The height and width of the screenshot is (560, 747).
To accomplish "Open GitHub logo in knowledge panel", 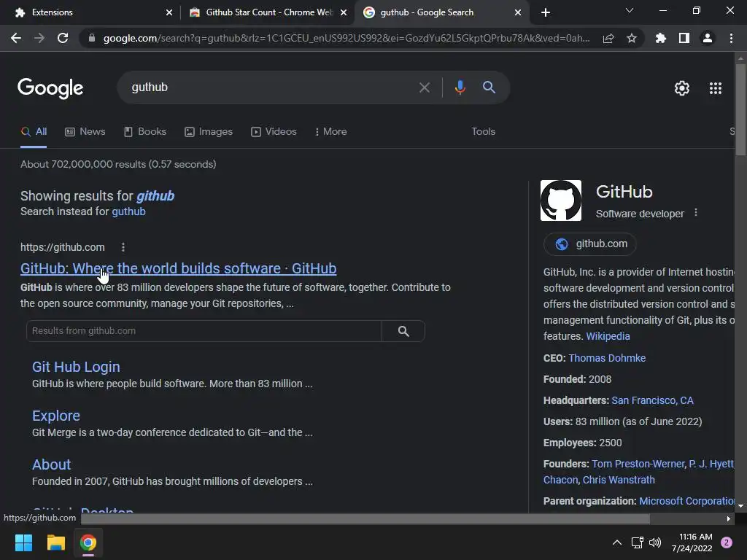I will (561, 201).
